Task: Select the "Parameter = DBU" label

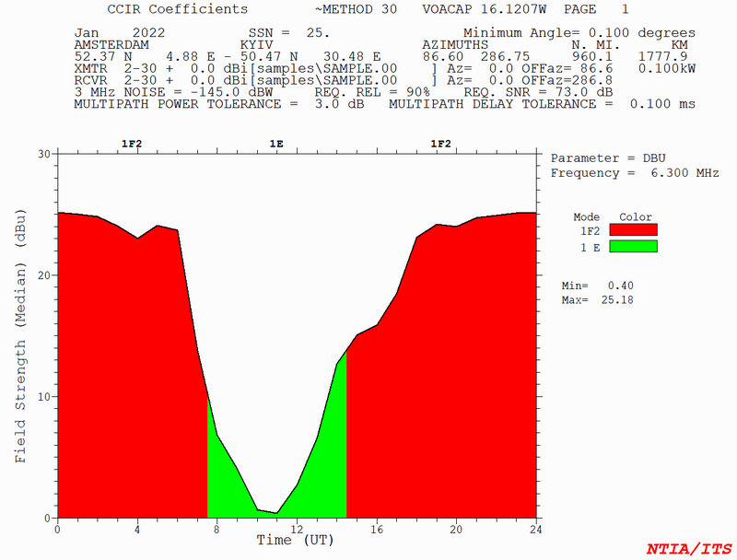Action: tap(608, 158)
